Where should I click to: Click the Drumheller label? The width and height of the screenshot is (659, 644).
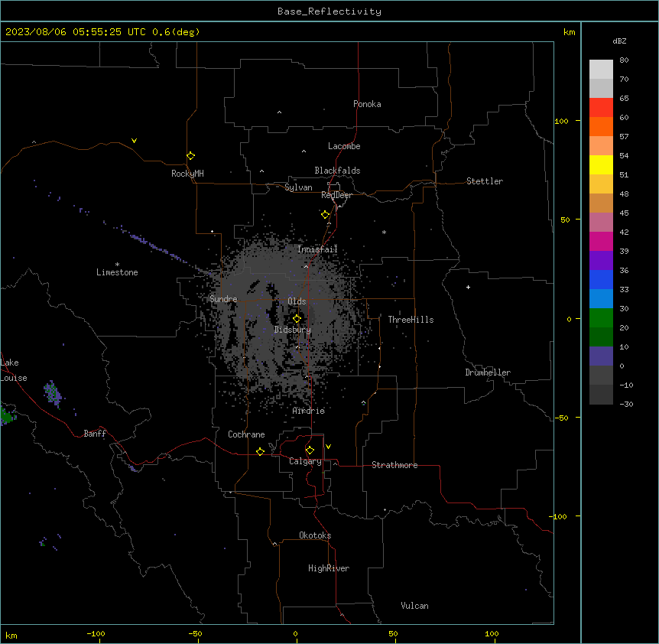pos(488,372)
